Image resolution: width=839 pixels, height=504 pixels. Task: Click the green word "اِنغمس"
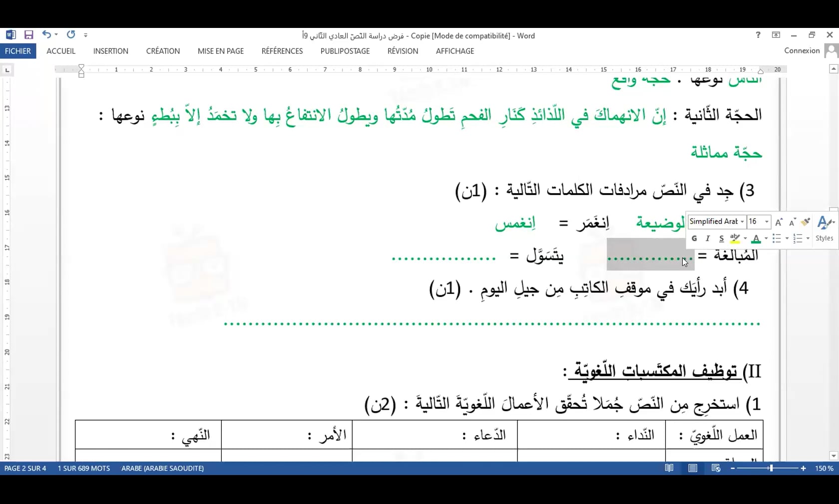click(515, 223)
